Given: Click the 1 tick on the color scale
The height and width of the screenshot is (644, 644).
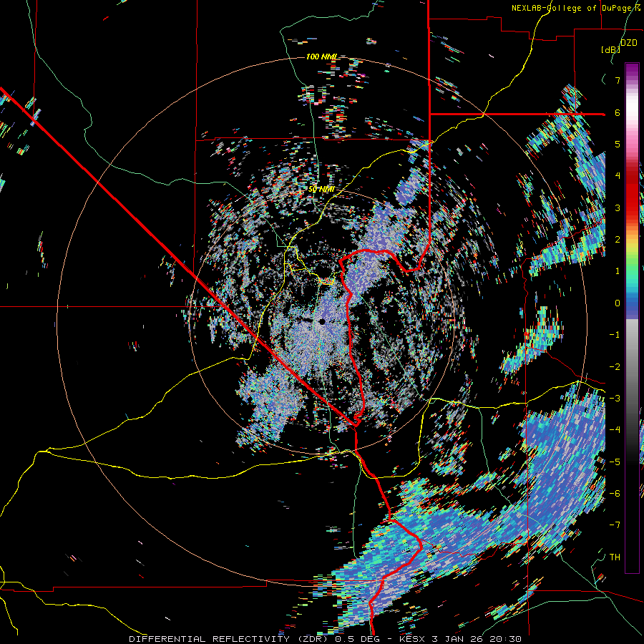Looking at the screenshot, I should pos(618,271).
